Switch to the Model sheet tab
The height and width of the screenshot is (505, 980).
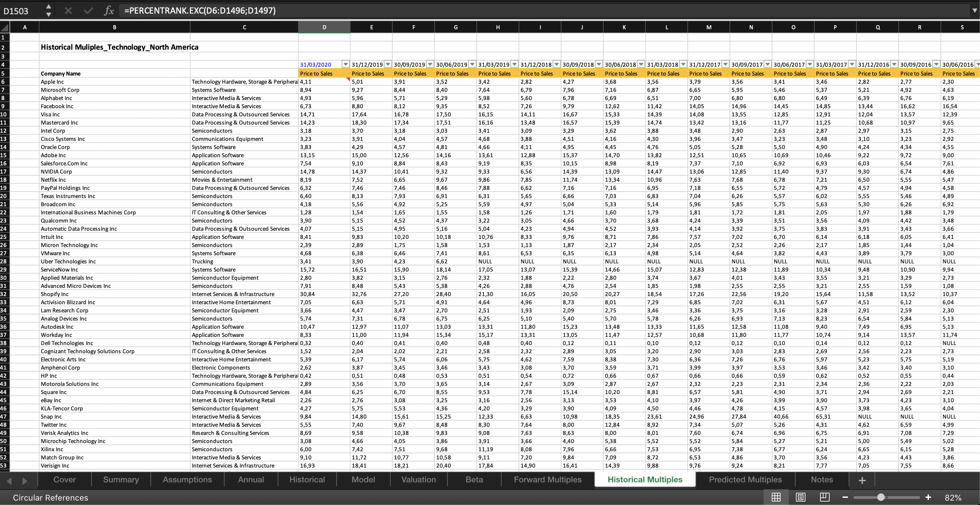(363, 479)
